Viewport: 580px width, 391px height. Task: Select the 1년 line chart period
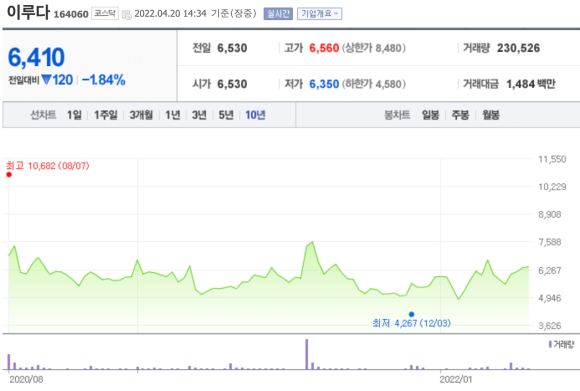click(x=172, y=115)
